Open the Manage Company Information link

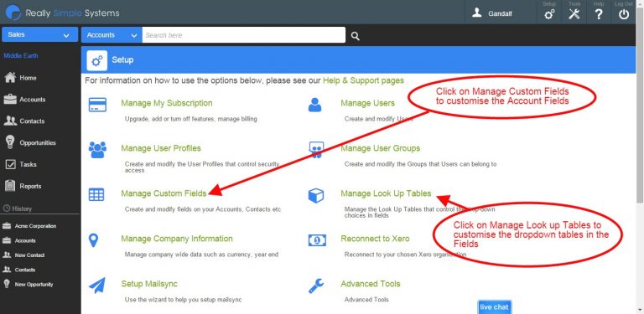pyautogui.click(x=177, y=239)
